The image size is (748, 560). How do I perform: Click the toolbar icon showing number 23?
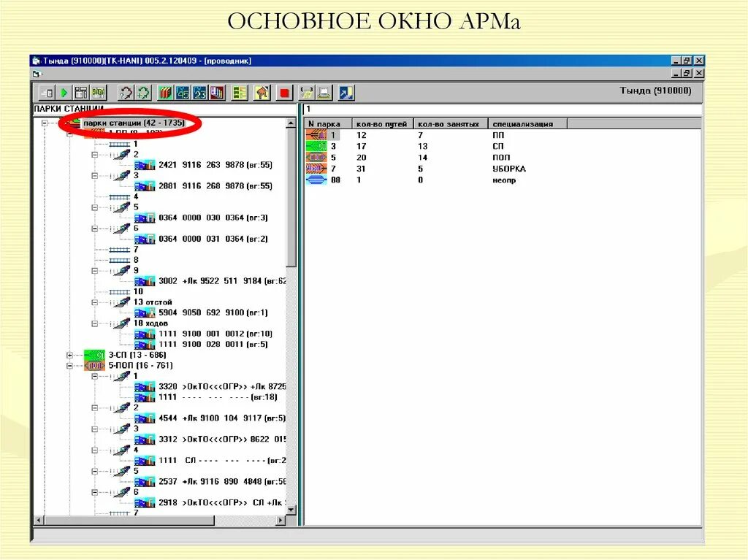point(200,93)
